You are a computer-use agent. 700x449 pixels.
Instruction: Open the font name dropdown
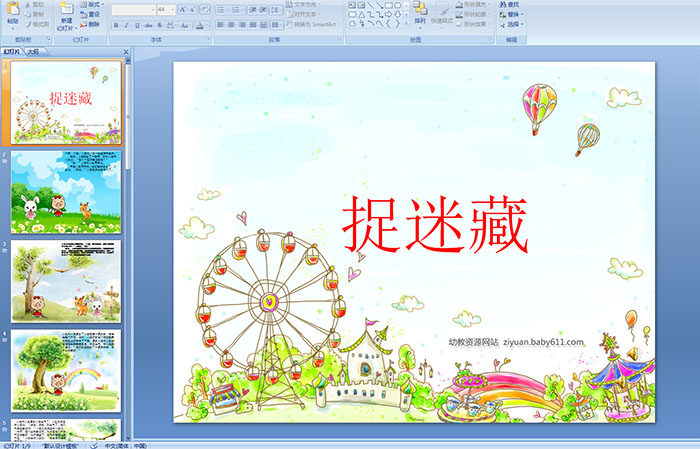[132, 9]
